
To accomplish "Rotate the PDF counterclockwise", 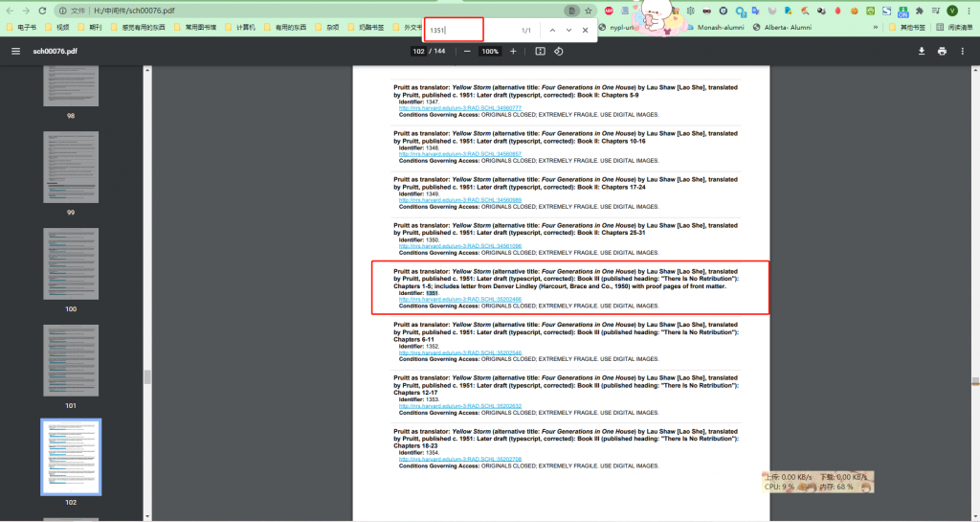I will click(559, 52).
